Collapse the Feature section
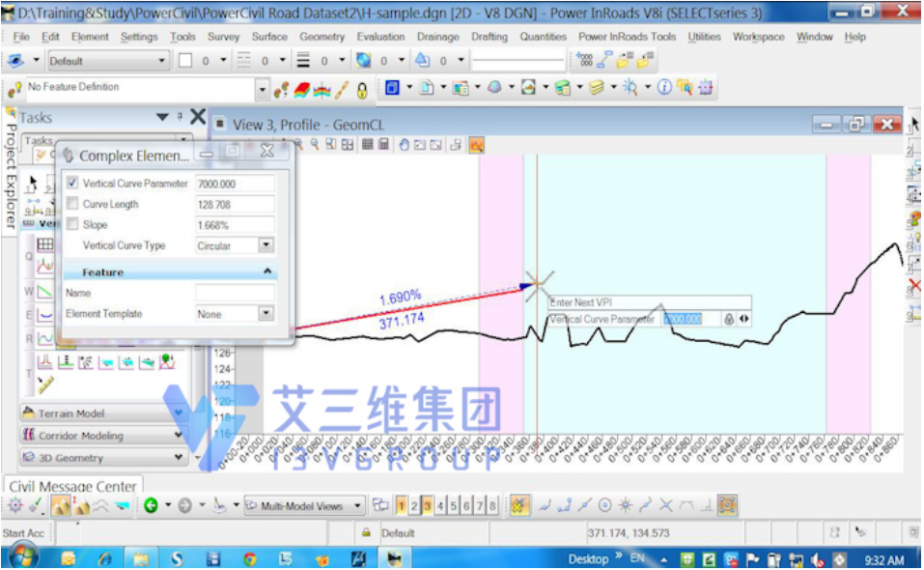The image size is (924, 570). pos(267,271)
